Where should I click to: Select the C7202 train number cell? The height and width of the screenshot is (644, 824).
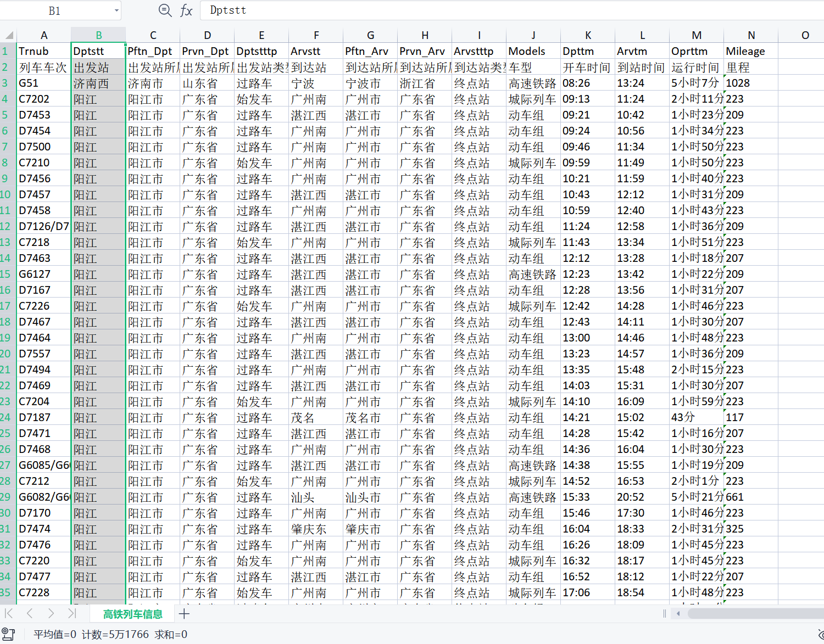[44, 99]
